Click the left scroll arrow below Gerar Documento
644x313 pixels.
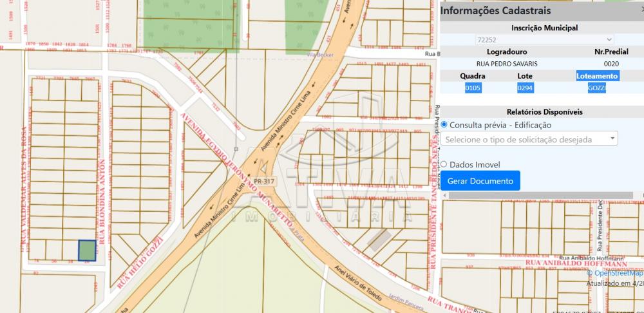point(444,195)
